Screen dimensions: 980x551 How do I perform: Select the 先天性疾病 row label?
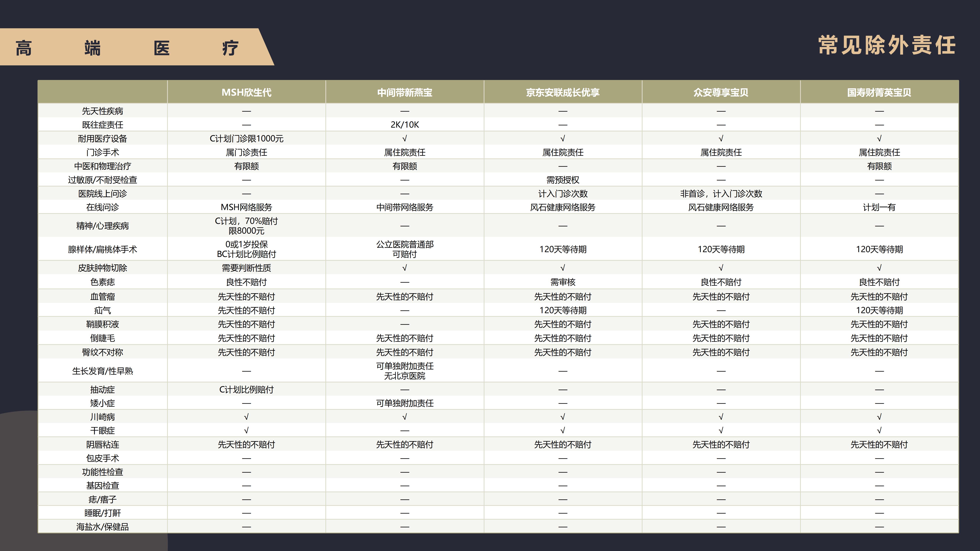[x=102, y=111]
